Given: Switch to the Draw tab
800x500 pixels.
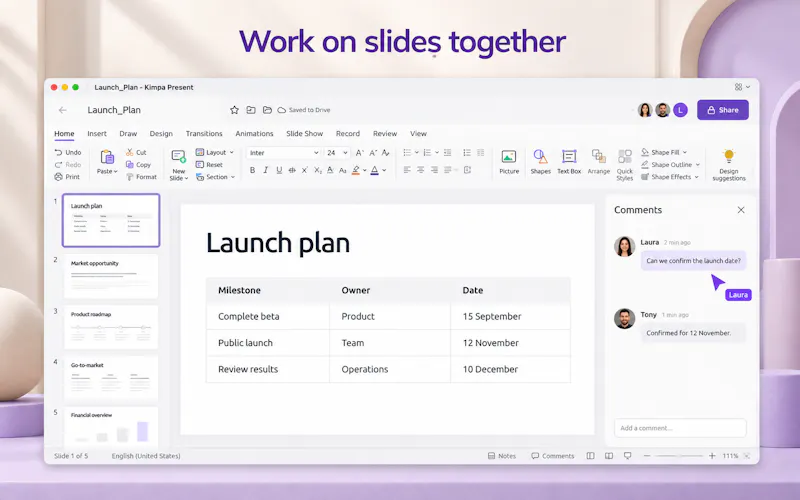Looking at the screenshot, I should [x=128, y=134].
